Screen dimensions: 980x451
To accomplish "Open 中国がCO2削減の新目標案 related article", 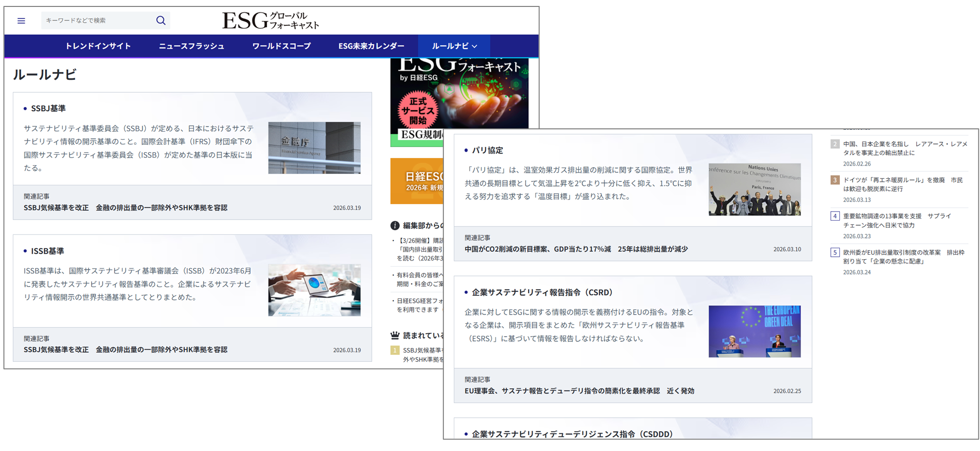I will pyautogui.click(x=576, y=249).
